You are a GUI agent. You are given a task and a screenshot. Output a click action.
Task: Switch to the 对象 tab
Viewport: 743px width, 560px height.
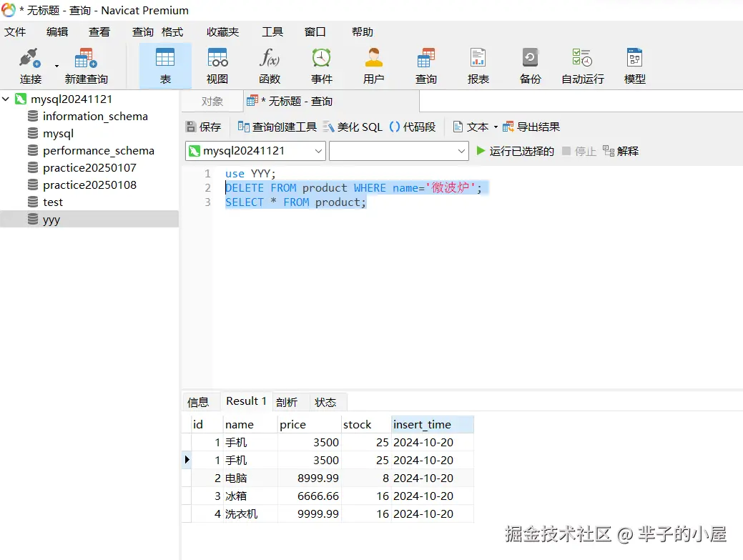(x=212, y=101)
